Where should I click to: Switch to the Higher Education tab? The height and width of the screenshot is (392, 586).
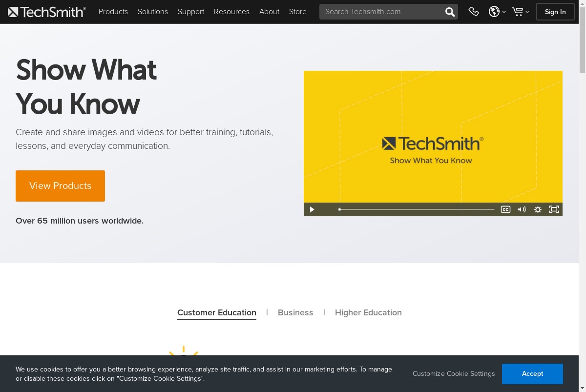tap(368, 313)
